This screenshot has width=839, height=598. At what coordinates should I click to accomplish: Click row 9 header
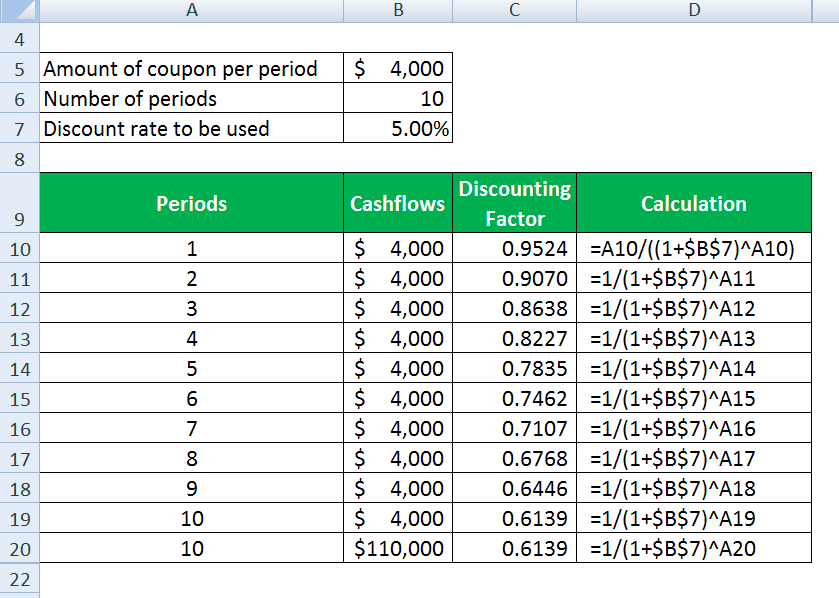19,203
